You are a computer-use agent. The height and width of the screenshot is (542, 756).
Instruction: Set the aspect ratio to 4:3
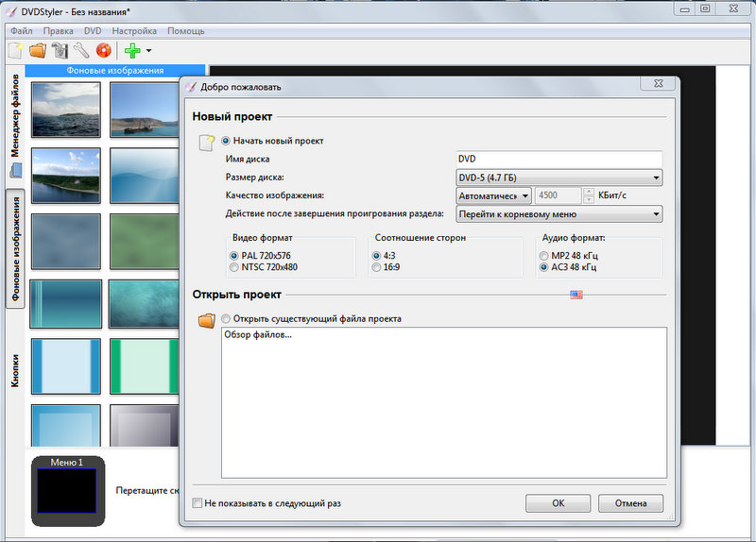coord(376,256)
